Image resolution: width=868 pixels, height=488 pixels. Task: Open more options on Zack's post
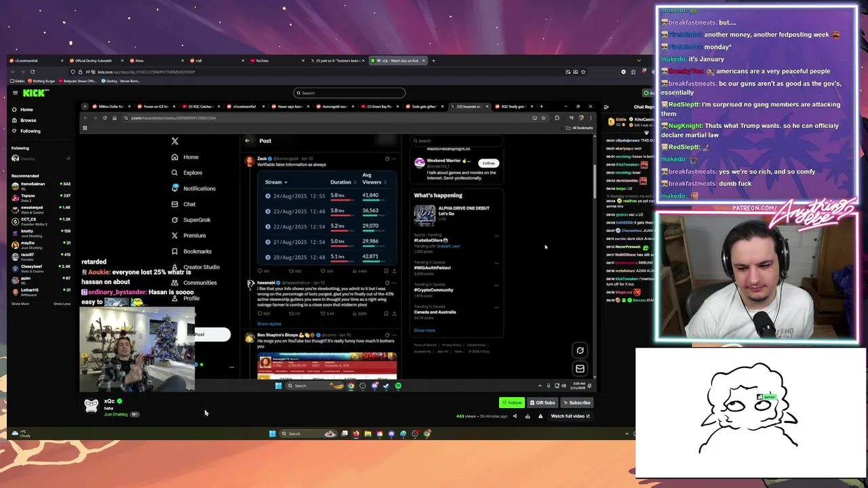pyautogui.click(x=395, y=159)
